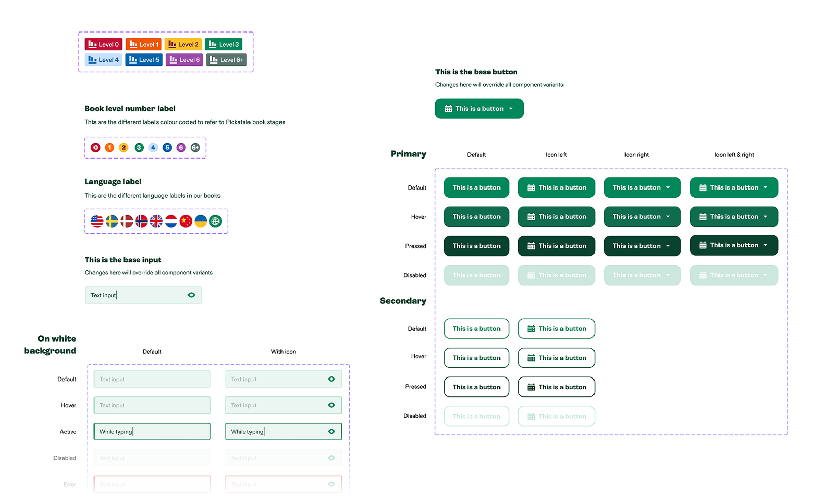Open caret on Primary Pressed Icon left & right button
This screenshot has height=504, width=813.
pos(765,245)
